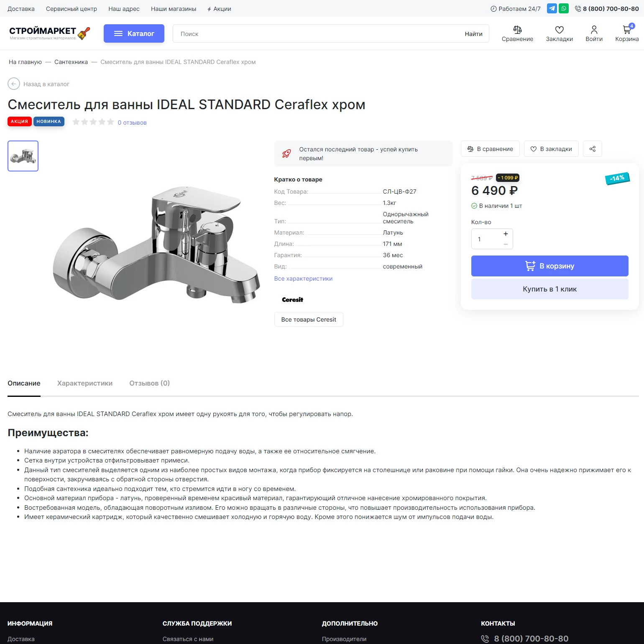Open Закладки heart icon in header
644x644 pixels.
pos(559,30)
